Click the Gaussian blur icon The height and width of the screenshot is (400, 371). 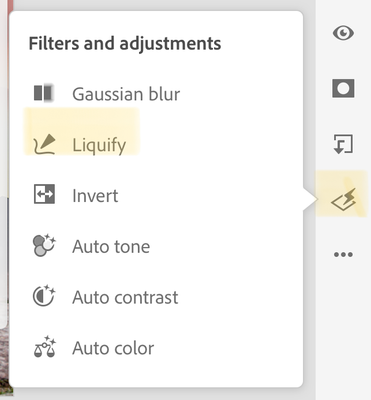pos(44,93)
